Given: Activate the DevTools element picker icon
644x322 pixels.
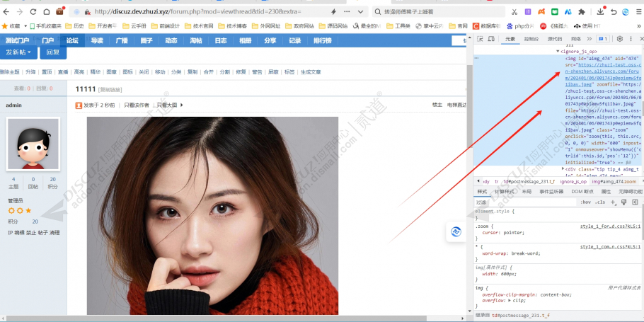Looking at the screenshot, I should 480,39.
